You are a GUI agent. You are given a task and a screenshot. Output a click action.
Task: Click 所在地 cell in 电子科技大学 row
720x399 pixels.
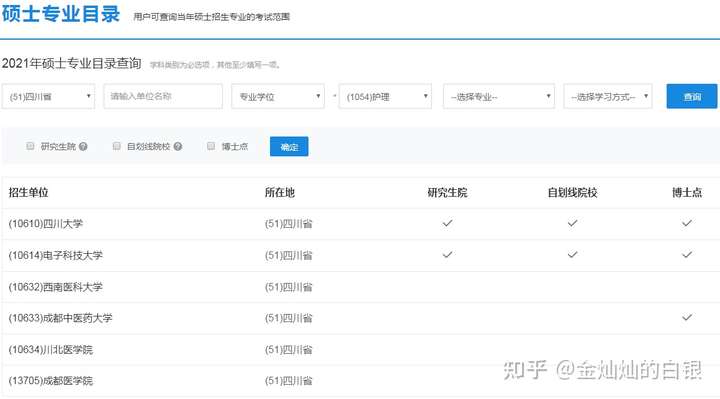[288, 255]
